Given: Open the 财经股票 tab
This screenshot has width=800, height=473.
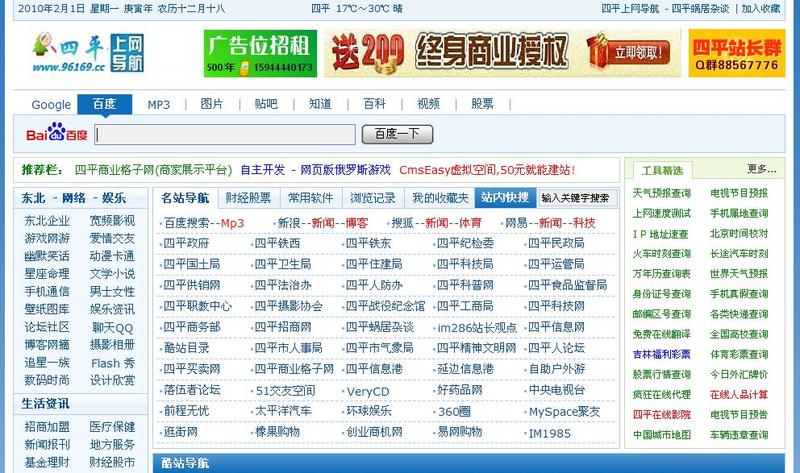Looking at the screenshot, I should (x=248, y=197).
